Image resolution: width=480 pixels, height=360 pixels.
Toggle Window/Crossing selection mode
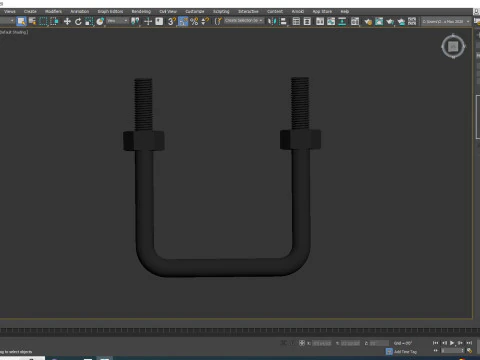point(54,21)
